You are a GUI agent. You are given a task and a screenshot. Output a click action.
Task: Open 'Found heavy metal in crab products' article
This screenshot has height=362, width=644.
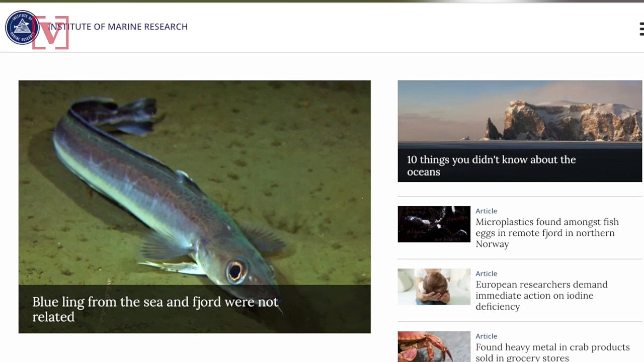tap(552, 352)
